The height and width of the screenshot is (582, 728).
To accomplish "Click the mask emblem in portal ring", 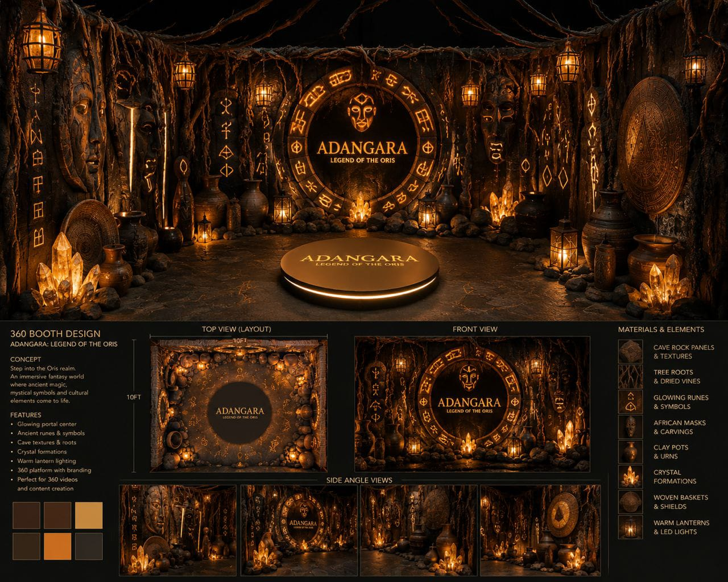I will [x=361, y=112].
